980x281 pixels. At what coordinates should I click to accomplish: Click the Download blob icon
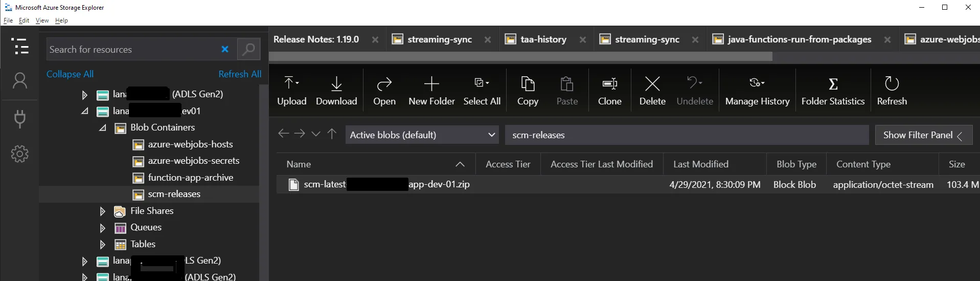(336, 83)
